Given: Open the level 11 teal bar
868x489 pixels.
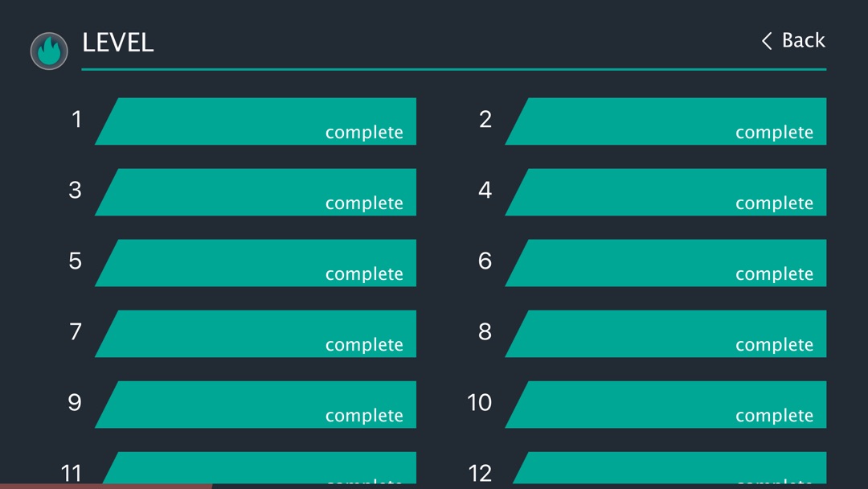Looking at the screenshot, I should point(261,467).
